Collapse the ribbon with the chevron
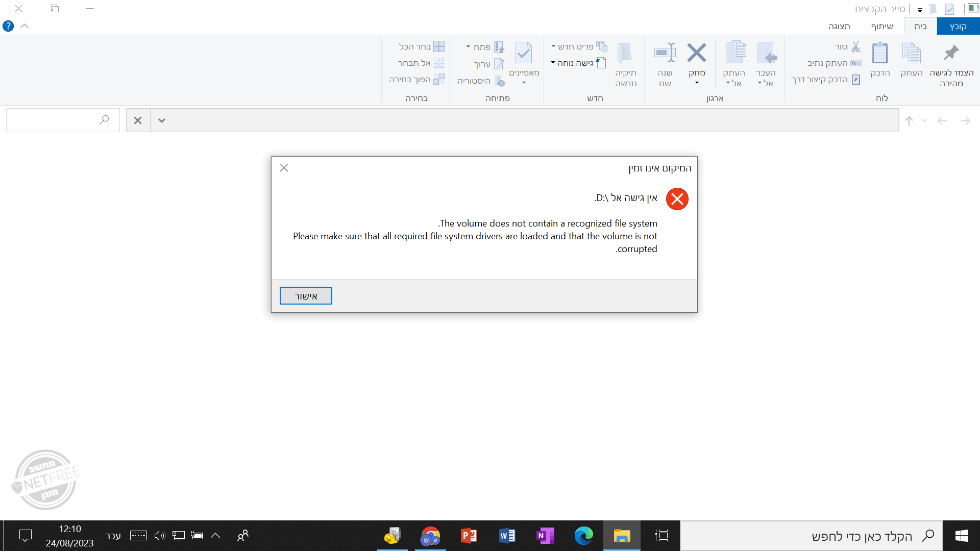 point(24,26)
